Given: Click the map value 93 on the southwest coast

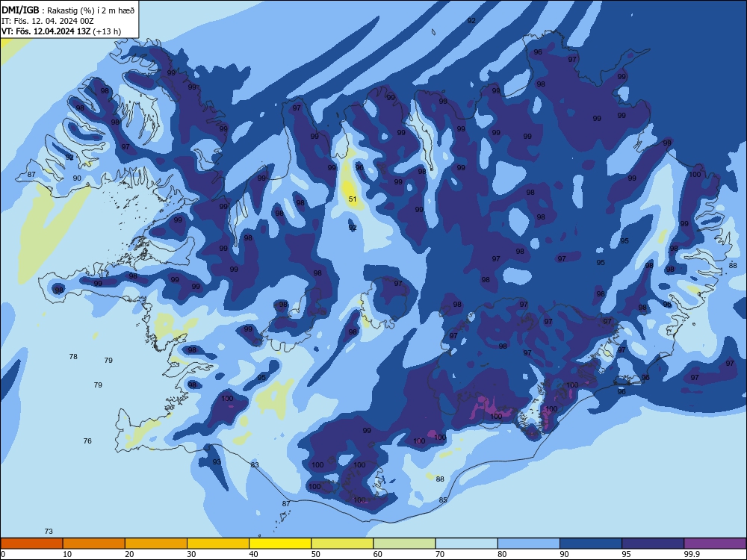Looking at the screenshot, I should click(217, 462).
